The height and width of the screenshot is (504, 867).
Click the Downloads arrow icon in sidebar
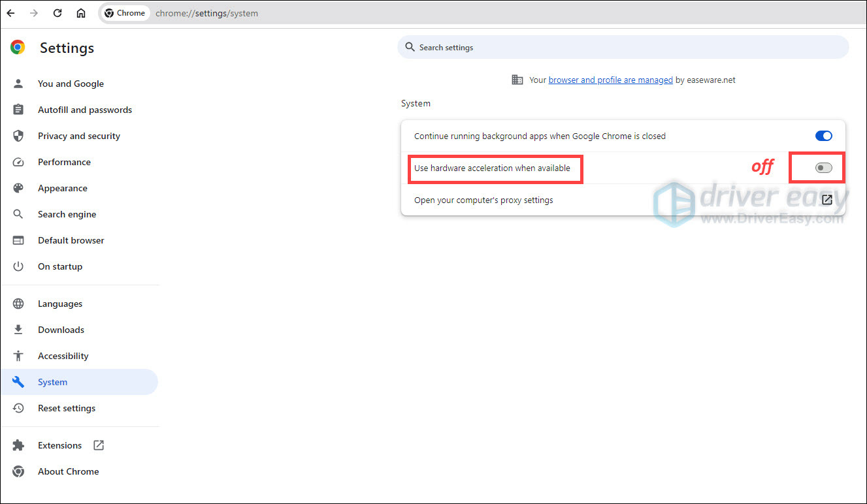click(19, 330)
